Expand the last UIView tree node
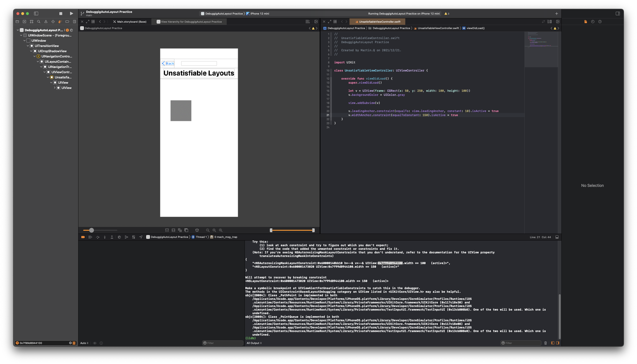The height and width of the screenshot is (364, 637). click(55, 88)
